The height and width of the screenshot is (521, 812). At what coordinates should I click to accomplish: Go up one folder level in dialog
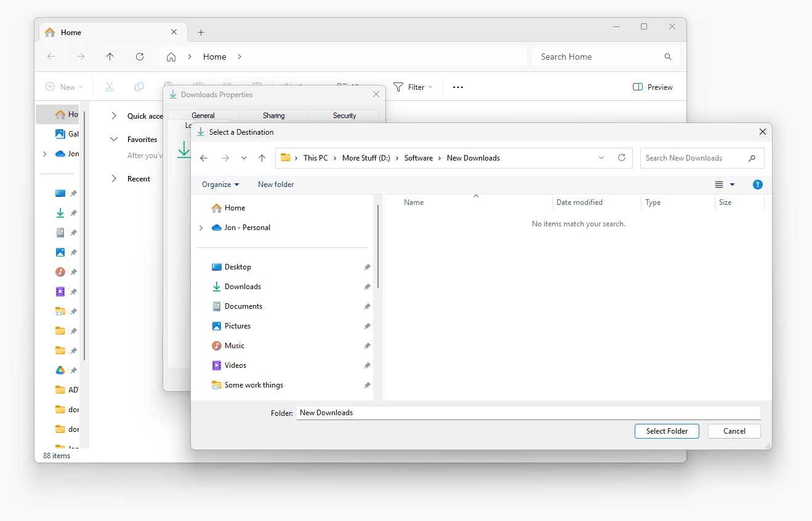[x=262, y=158]
